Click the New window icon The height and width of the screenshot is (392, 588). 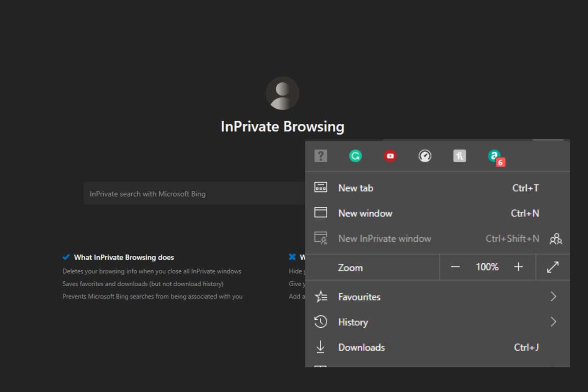[321, 212]
